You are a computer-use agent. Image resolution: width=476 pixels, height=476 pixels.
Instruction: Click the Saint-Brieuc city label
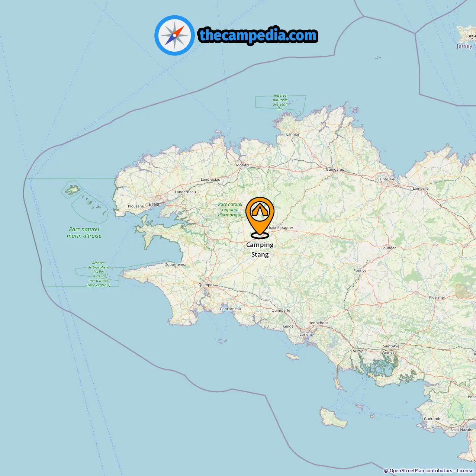pos(388,179)
